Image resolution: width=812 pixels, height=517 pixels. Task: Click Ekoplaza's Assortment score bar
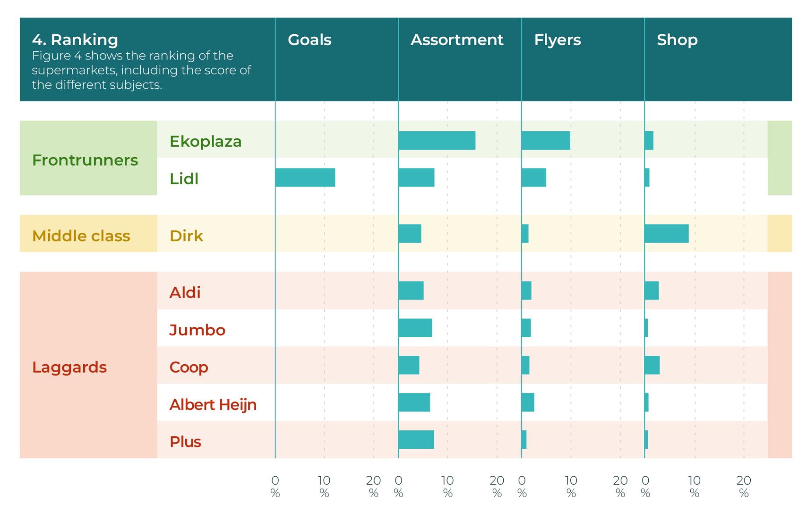point(437,141)
